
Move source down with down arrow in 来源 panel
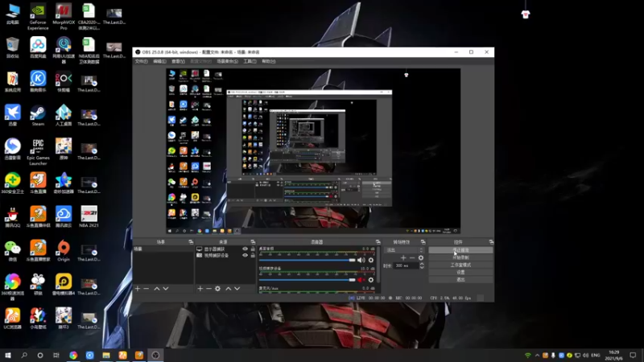pyautogui.click(x=237, y=289)
